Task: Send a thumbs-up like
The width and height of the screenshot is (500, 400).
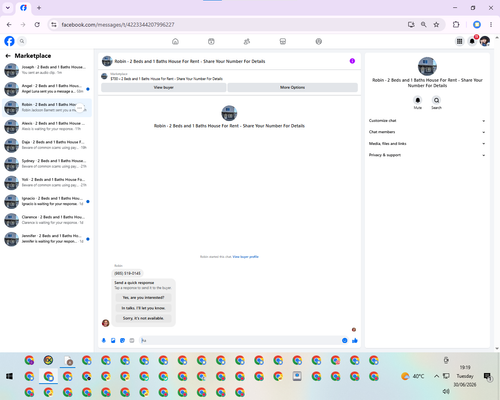Action: pyautogui.click(x=355, y=340)
